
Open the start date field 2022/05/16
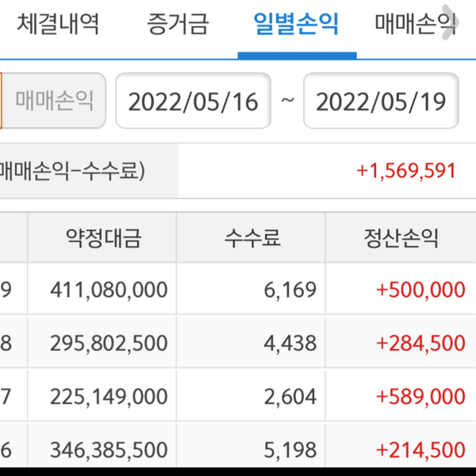(x=193, y=101)
